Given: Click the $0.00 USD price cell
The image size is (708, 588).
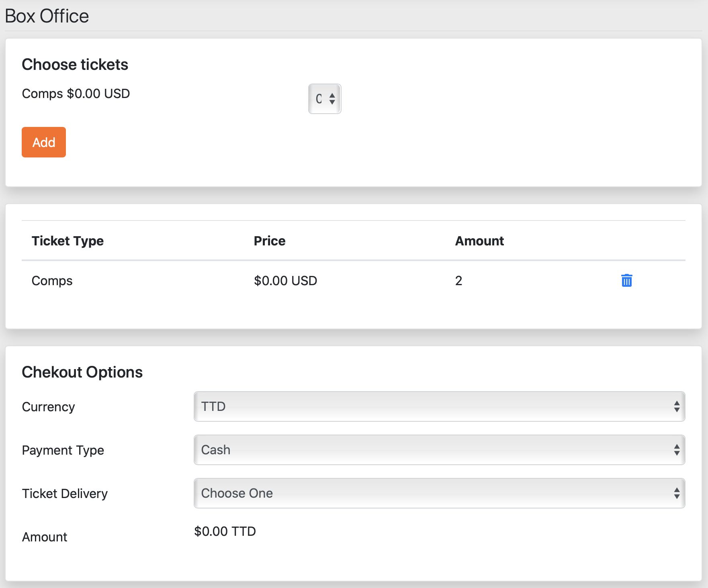Looking at the screenshot, I should [x=285, y=281].
